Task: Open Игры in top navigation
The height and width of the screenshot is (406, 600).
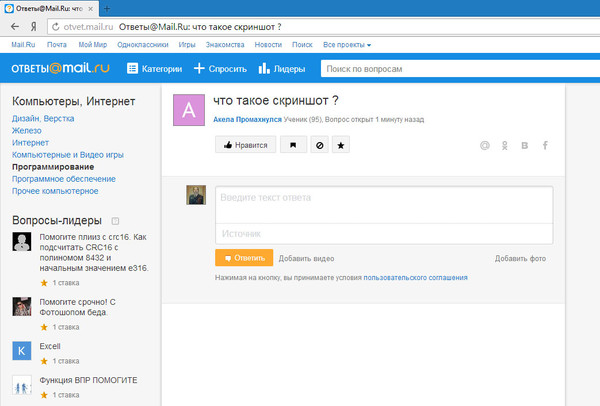Action: pyautogui.click(x=187, y=45)
